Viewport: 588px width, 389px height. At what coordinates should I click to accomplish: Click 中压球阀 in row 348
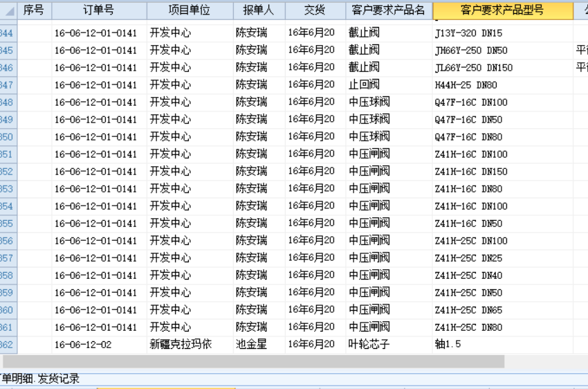(389, 102)
